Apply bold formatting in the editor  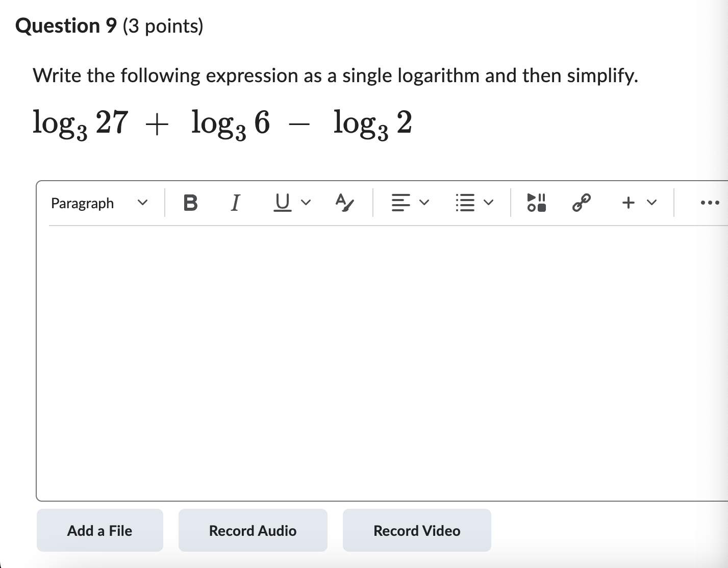coord(190,203)
